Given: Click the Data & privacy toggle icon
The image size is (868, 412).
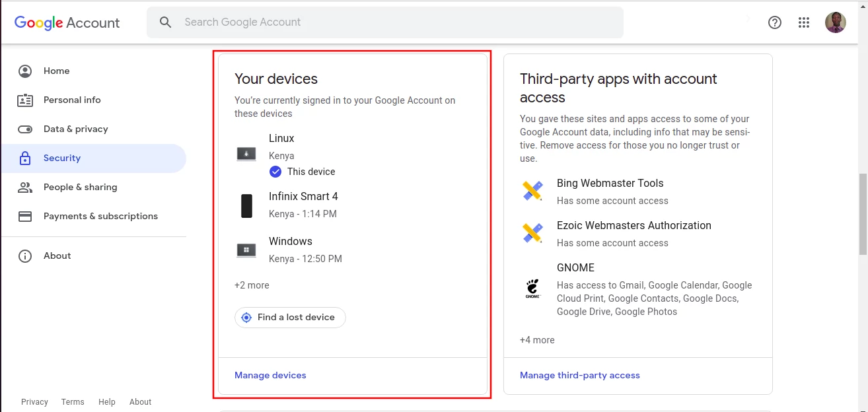Looking at the screenshot, I should coord(25,129).
